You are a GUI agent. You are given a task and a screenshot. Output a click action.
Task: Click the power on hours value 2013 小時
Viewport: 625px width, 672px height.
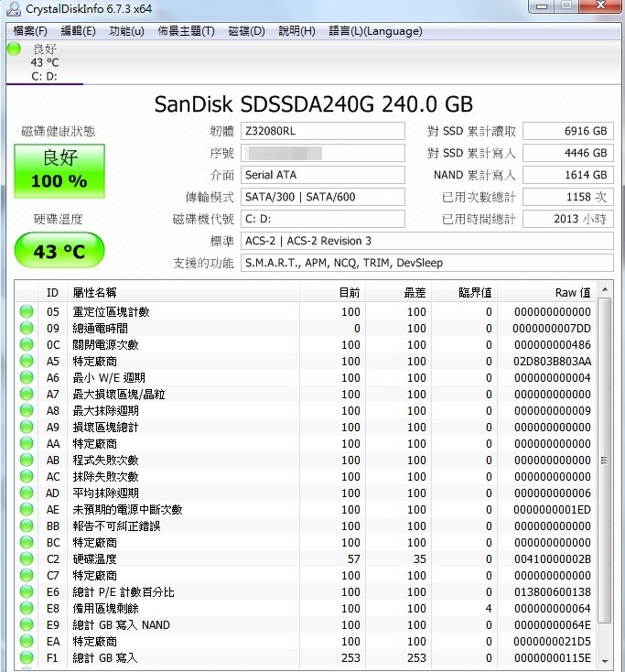click(568, 219)
